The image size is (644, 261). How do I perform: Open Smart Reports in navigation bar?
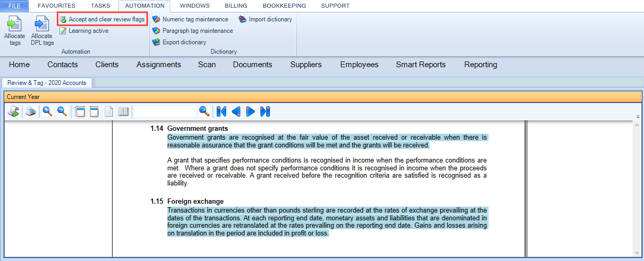tap(421, 65)
